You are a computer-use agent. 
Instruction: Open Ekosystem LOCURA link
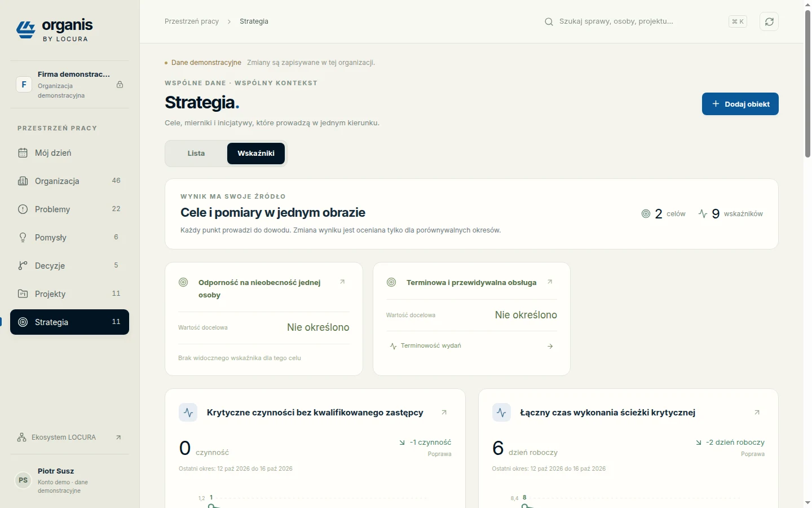[69, 437]
